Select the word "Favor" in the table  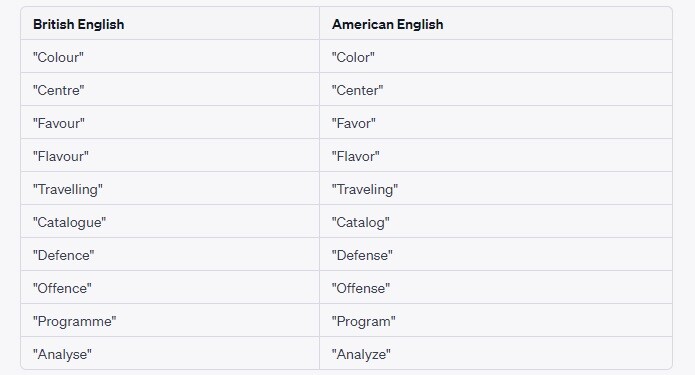353,123
